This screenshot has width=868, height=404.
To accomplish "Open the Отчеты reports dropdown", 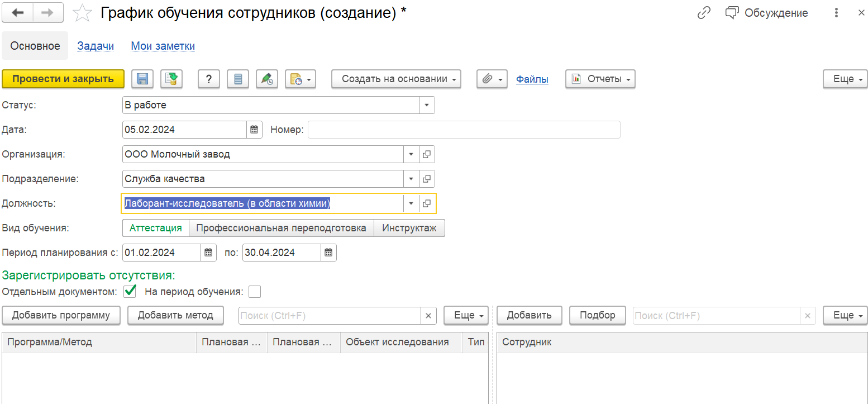I will click(600, 79).
